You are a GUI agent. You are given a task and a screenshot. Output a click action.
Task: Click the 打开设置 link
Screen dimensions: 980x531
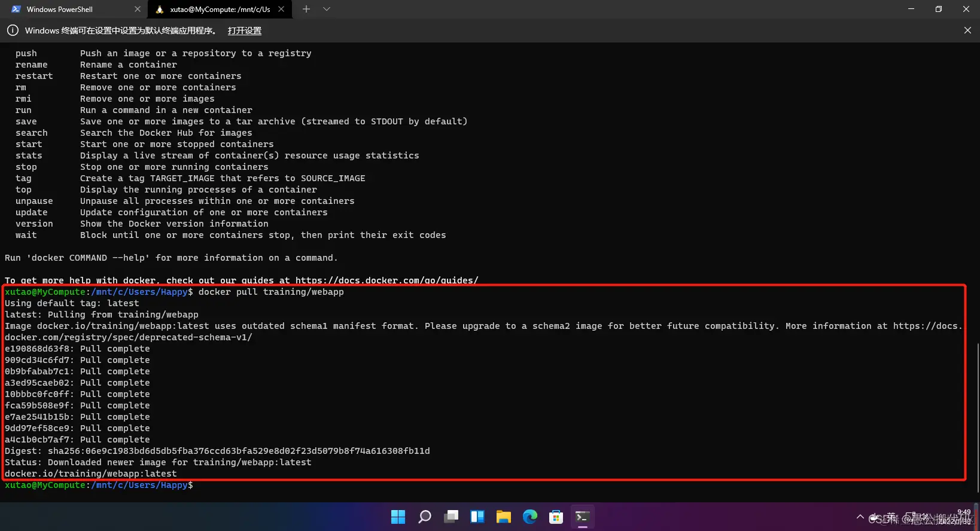(244, 30)
